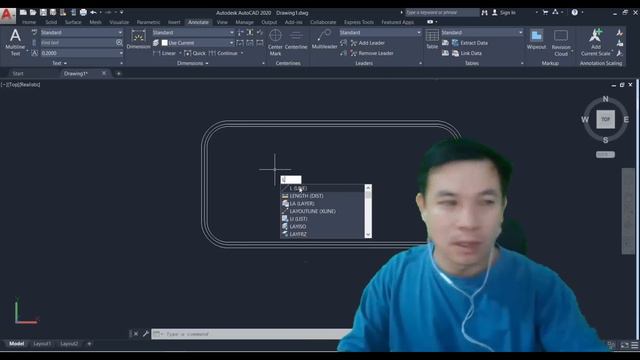Click Link Data button
This screenshot has height=360, width=640.
(467, 53)
